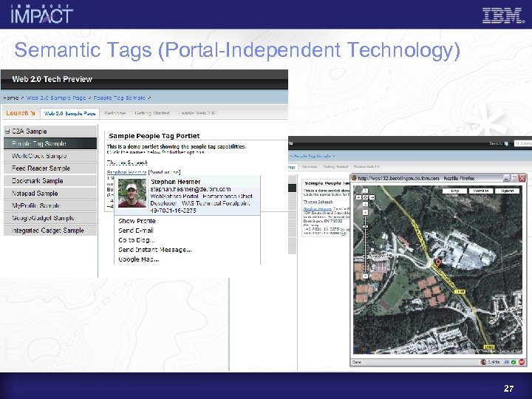Screen dimensions: 532x399
Task: Zoom in the map with the plus button
Action: point(365,212)
